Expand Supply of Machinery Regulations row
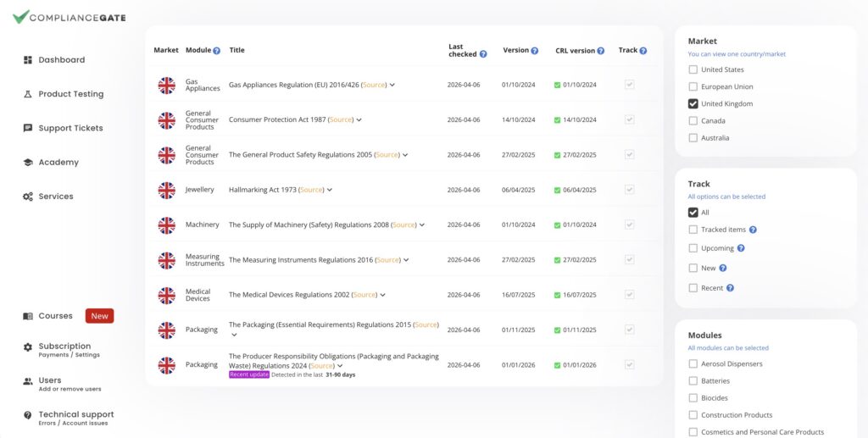 [x=422, y=225]
